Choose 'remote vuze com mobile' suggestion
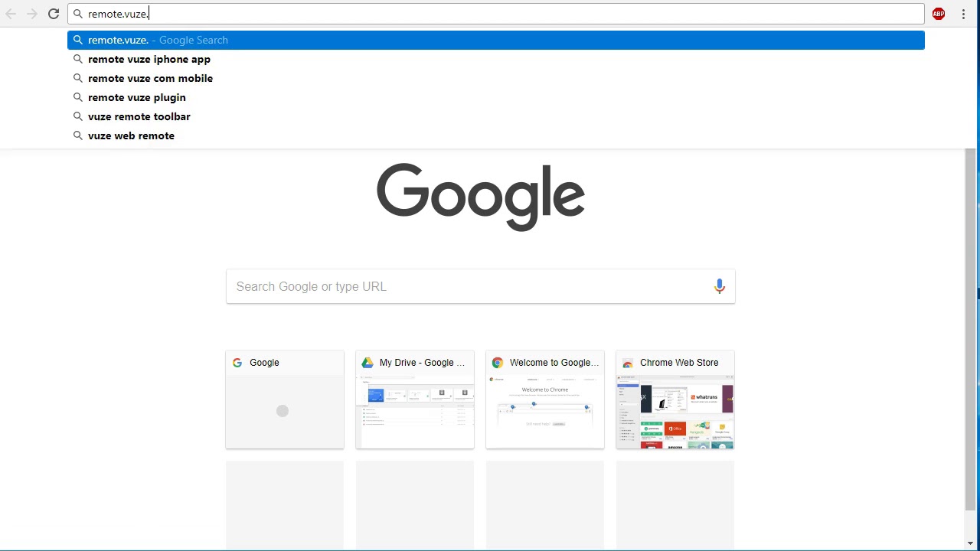The image size is (980, 551). point(496,78)
